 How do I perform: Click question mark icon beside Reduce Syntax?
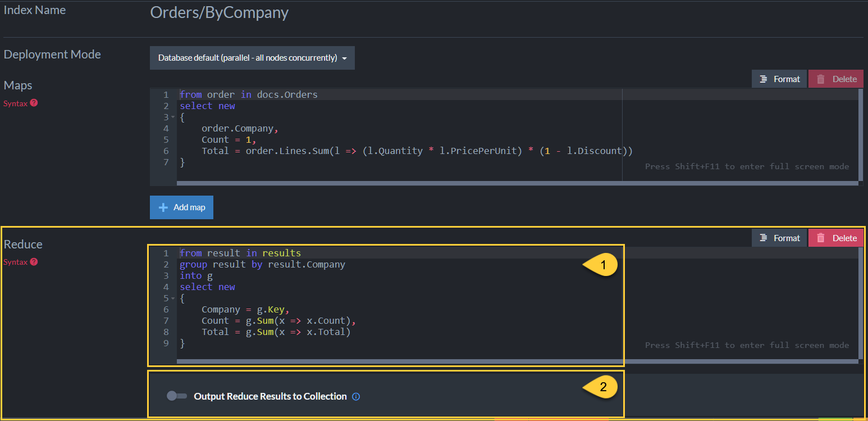34,261
